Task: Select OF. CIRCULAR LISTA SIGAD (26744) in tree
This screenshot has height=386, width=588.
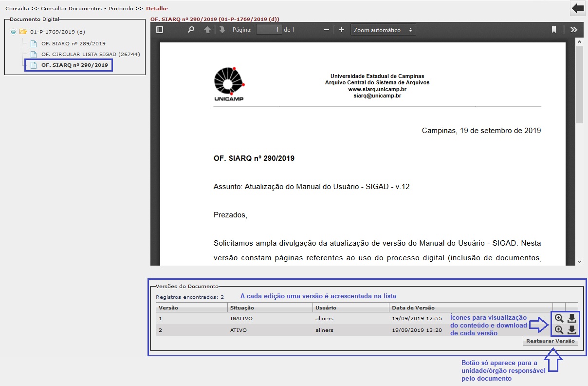Action: click(91, 54)
